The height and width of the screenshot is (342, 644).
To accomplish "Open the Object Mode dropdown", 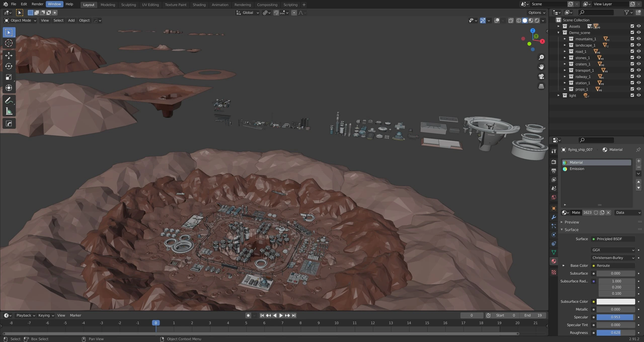I will [x=21, y=21].
